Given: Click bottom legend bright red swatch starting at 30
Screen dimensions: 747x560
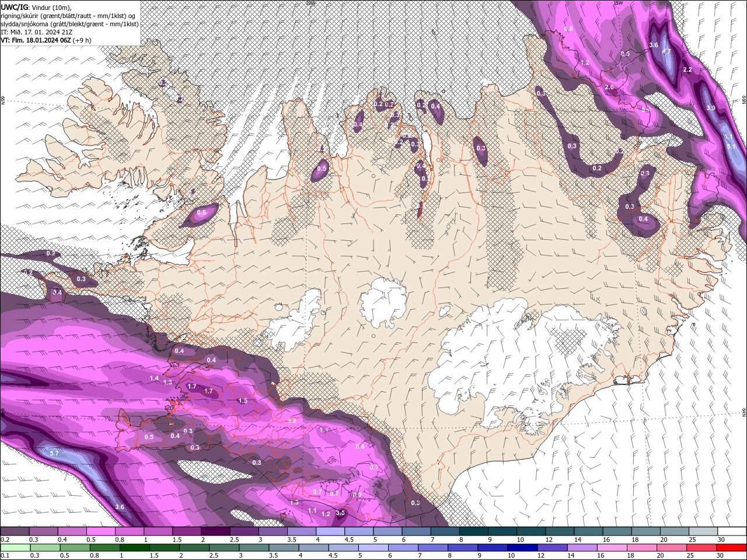Looking at the screenshot, I should coord(732,547).
